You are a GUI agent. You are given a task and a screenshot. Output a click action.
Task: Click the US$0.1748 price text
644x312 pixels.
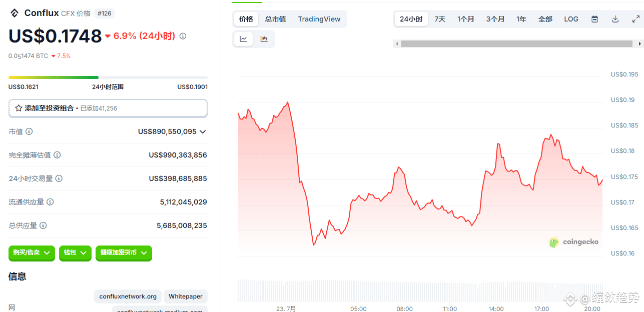click(55, 36)
